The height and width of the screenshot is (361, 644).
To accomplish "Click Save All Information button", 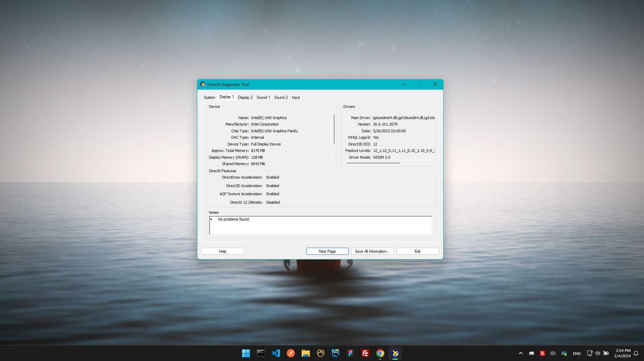I will 372,251.
